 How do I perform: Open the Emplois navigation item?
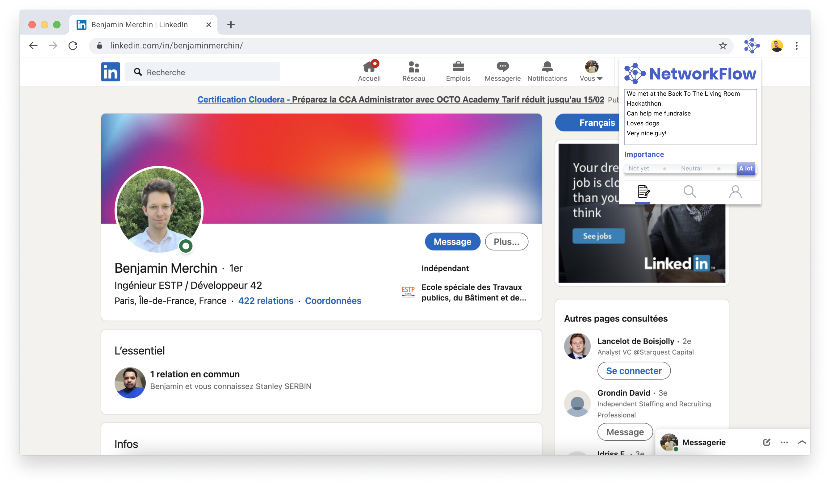[x=458, y=71]
